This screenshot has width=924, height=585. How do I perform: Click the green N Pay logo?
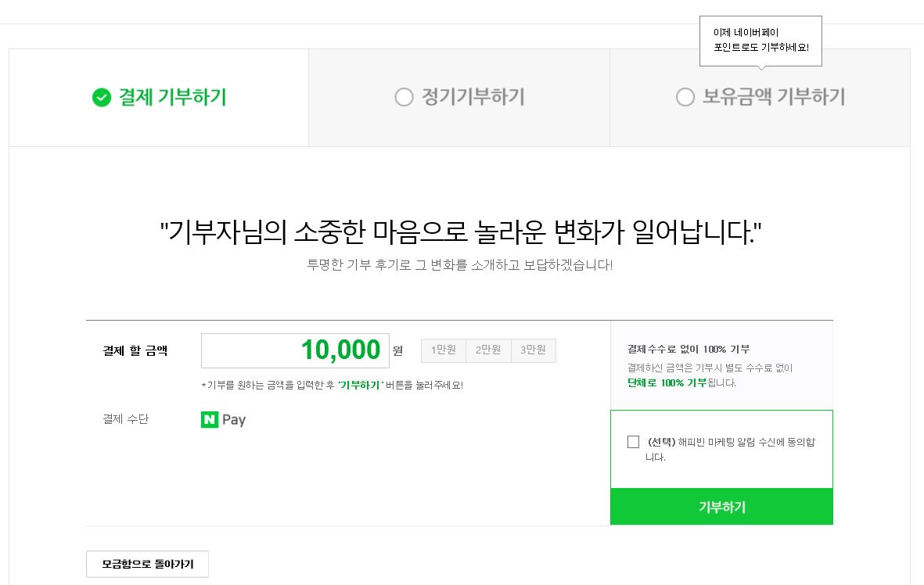(223, 420)
